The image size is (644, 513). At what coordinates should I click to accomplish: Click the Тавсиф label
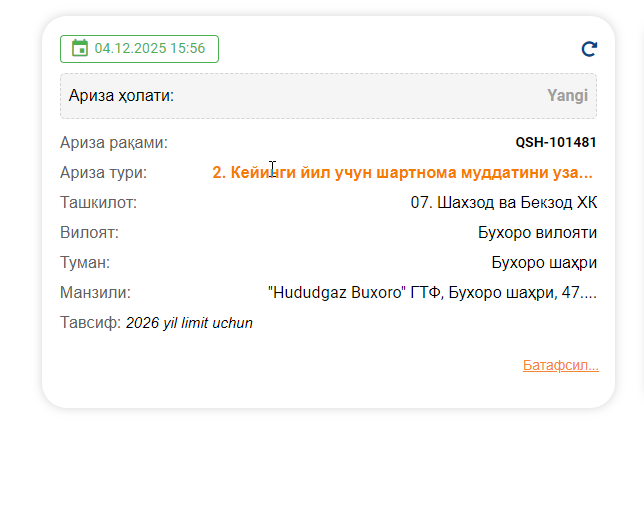90,323
